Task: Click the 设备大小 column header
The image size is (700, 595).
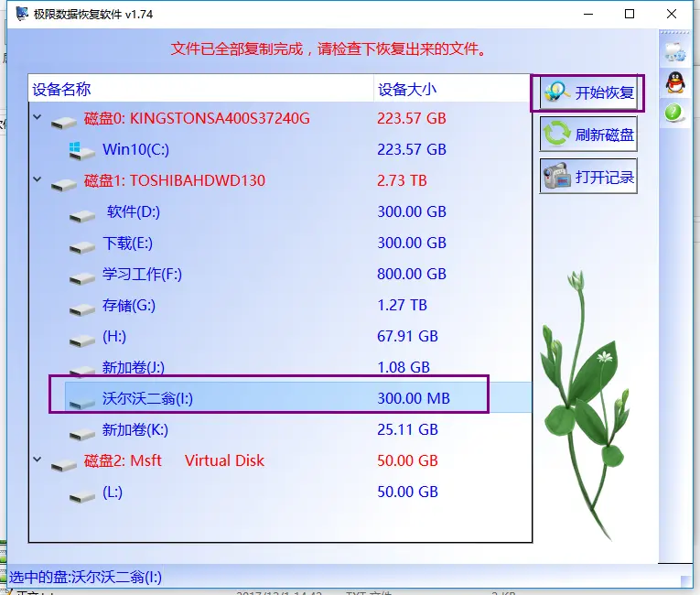Action: click(x=452, y=89)
